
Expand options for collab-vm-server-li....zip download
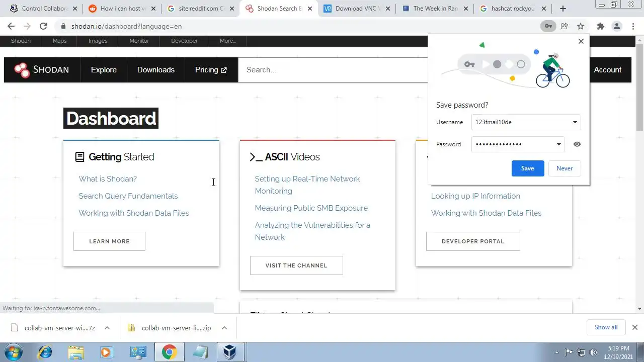click(x=224, y=328)
